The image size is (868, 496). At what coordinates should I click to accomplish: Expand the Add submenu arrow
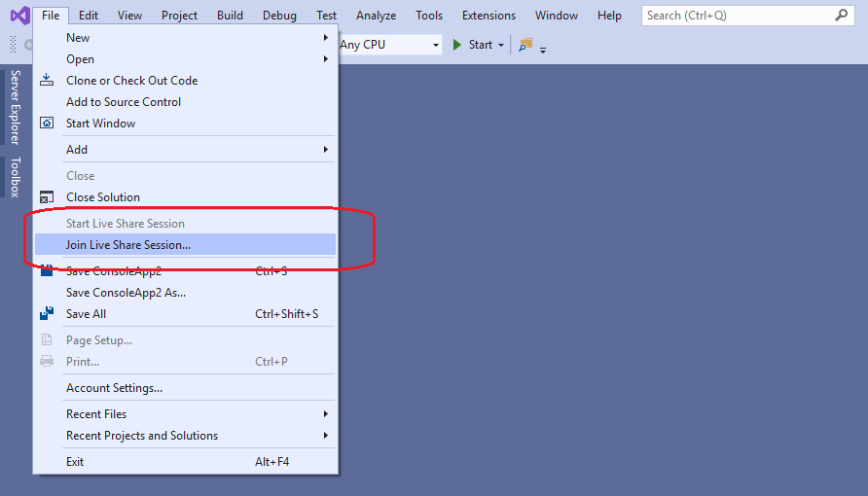coord(325,150)
